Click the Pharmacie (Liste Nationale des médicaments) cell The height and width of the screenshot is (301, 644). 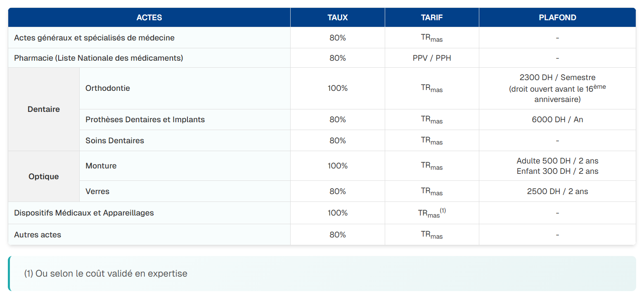(x=99, y=58)
